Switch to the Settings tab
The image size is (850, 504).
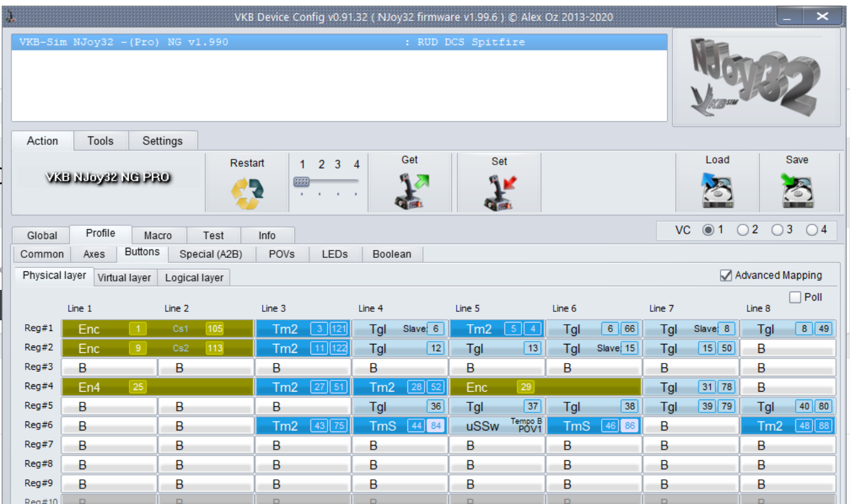(162, 141)
